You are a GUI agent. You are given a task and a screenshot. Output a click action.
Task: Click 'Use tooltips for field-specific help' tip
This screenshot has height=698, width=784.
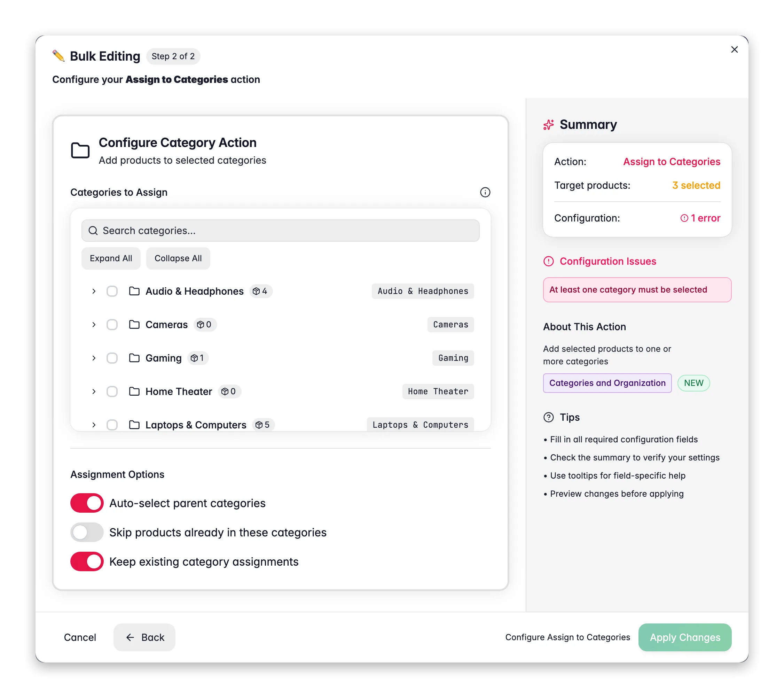coord(618,476)
